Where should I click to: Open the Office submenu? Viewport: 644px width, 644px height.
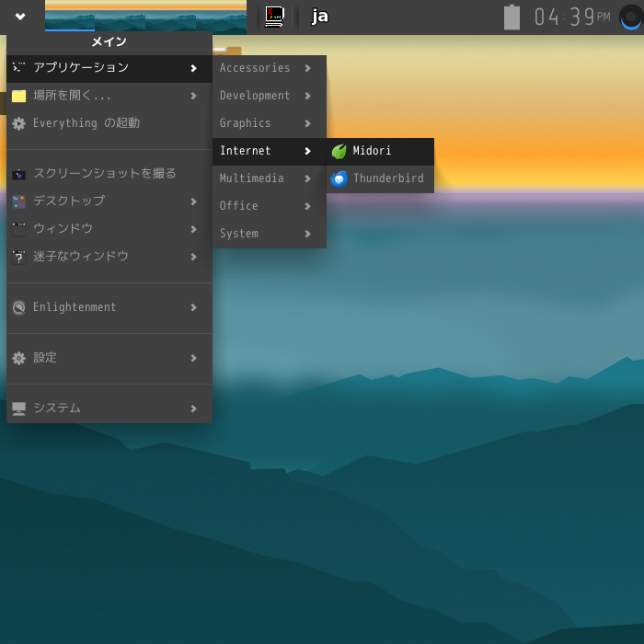[x=270, y=207]
